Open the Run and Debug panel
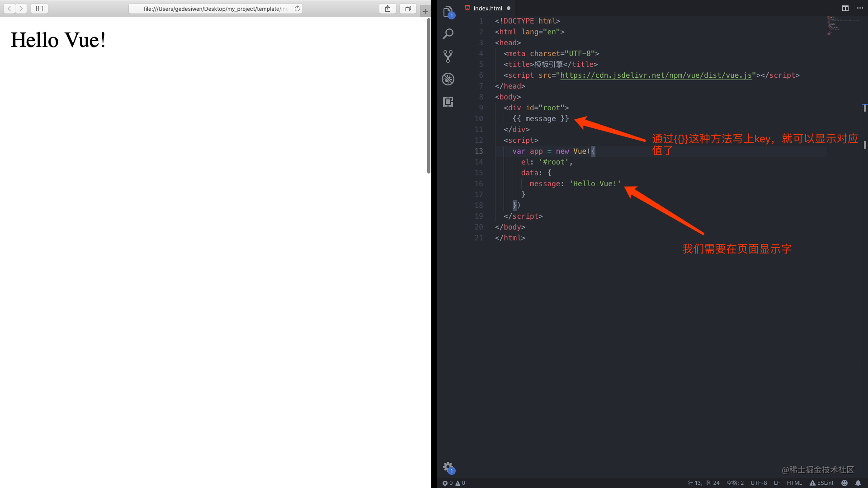Image resolution: width=868 pixels, height=488 pixels. coord(448,79)
